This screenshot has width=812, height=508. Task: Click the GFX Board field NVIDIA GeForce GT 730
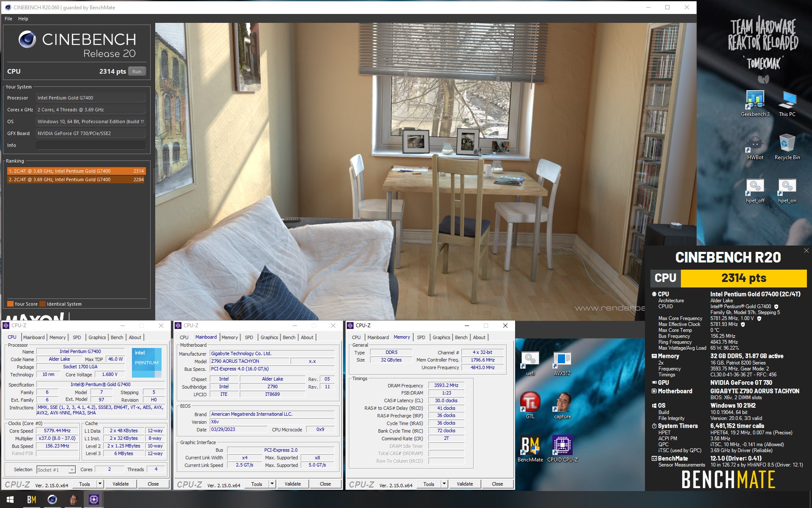(91, 133)
